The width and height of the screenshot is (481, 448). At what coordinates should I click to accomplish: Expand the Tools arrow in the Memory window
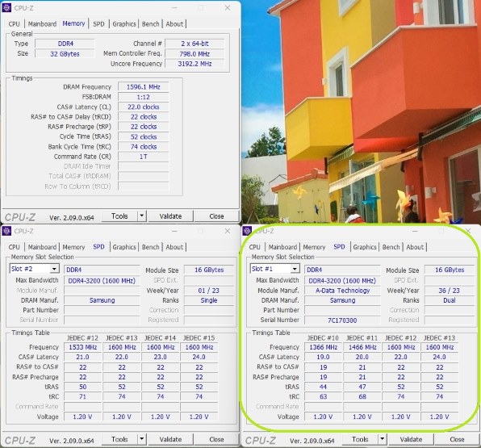[142, 216]
